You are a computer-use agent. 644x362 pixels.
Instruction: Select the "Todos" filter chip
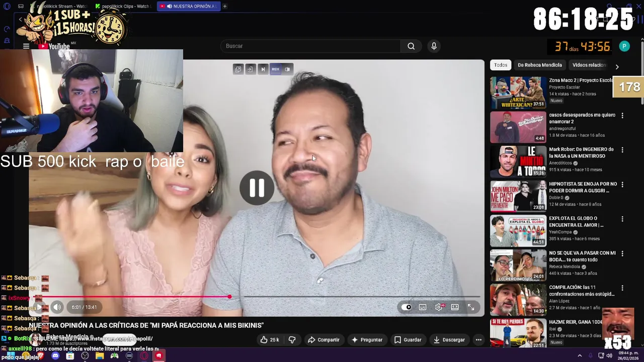click(x=501, y=65)
